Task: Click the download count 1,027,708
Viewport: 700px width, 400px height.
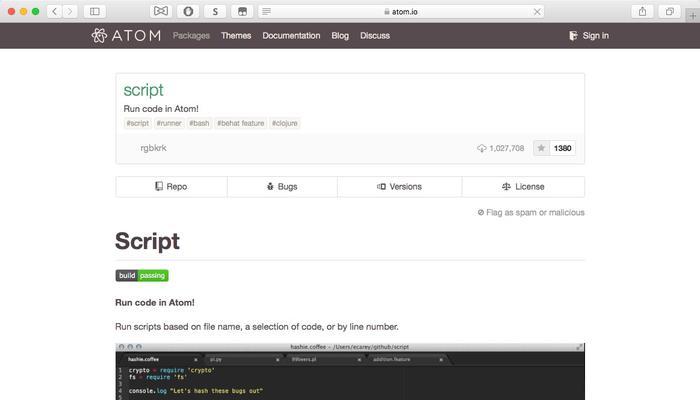Action: click(500, 148)
